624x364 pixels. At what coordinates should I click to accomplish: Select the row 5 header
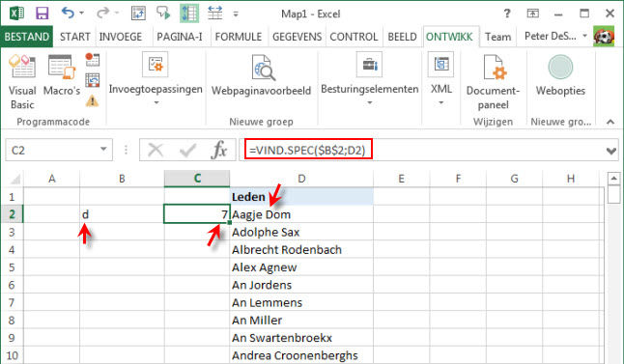[x=12, y=266]
